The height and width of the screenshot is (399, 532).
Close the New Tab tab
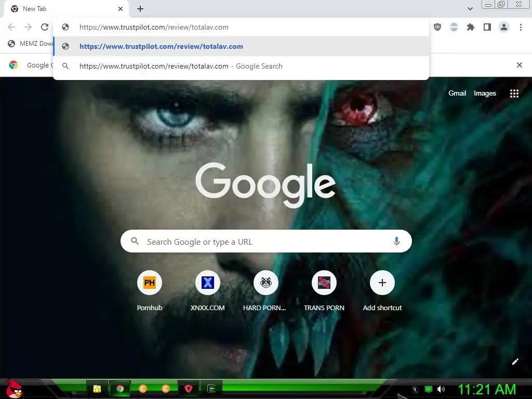pyautogui.click(x=121, y=9)
